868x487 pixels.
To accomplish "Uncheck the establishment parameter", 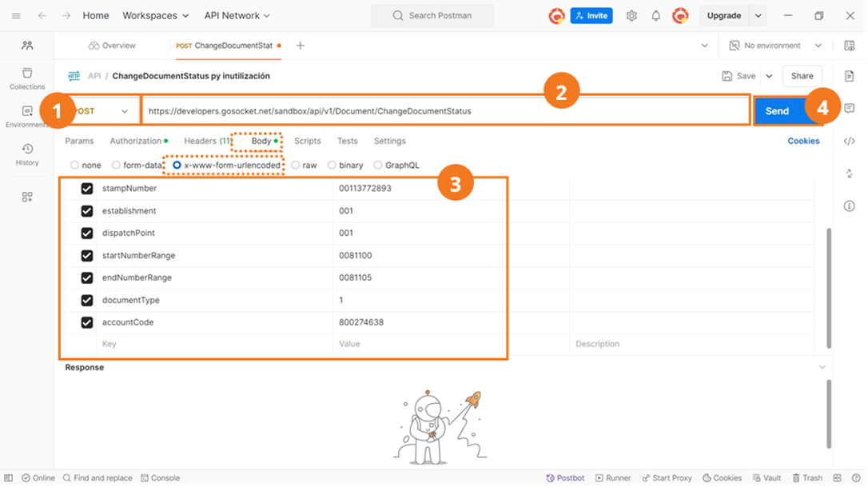I will click(x=87, y=210).
